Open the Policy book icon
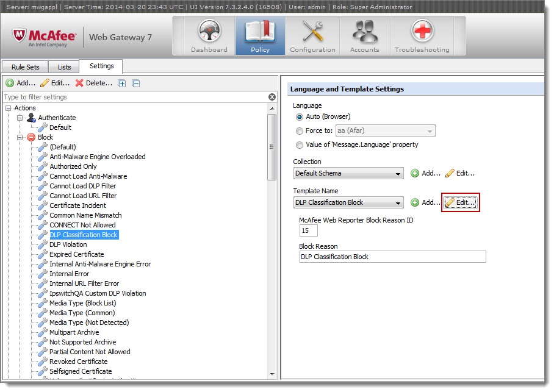 [260, 30]
